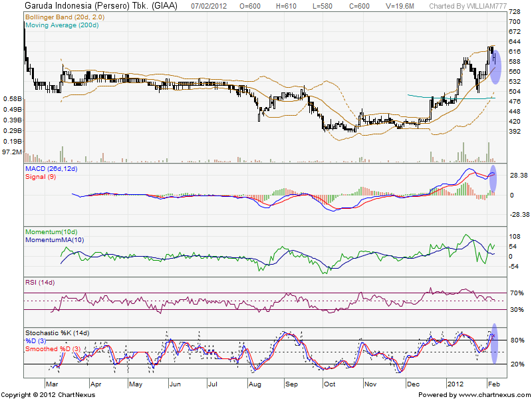
Task: Click the RSI 70% level label
Action: click(517, 293)
